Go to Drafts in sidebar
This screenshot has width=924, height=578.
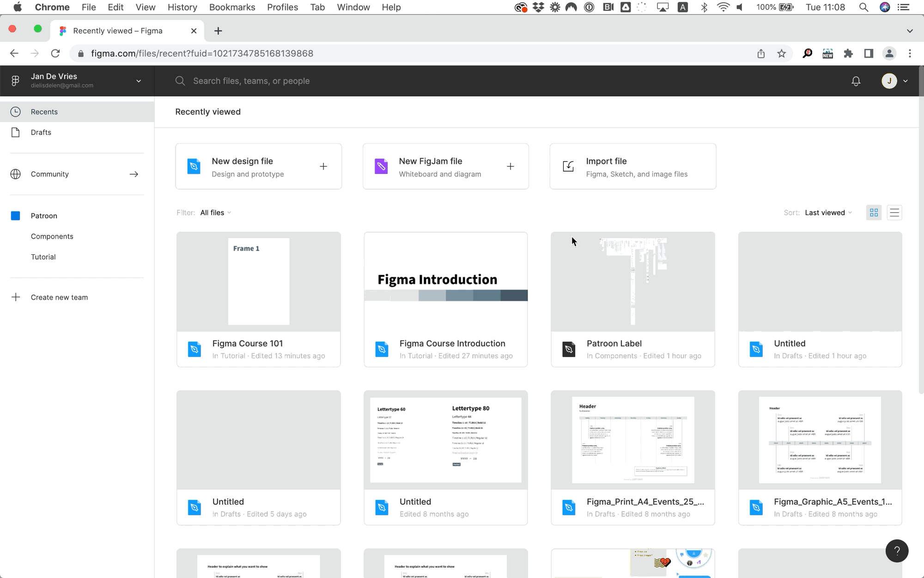pyautogui.click(x=77, y=132)
